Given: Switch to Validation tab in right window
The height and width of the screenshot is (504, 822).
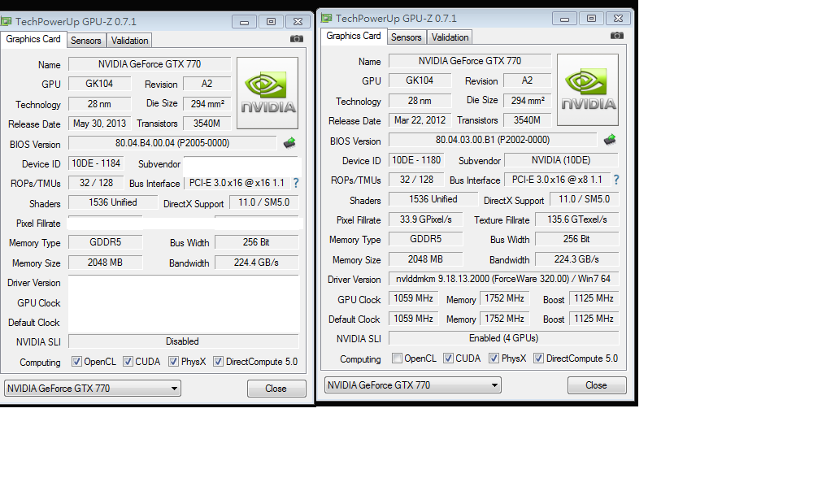Looking at the screenshot, I should [x=450, y=37].
